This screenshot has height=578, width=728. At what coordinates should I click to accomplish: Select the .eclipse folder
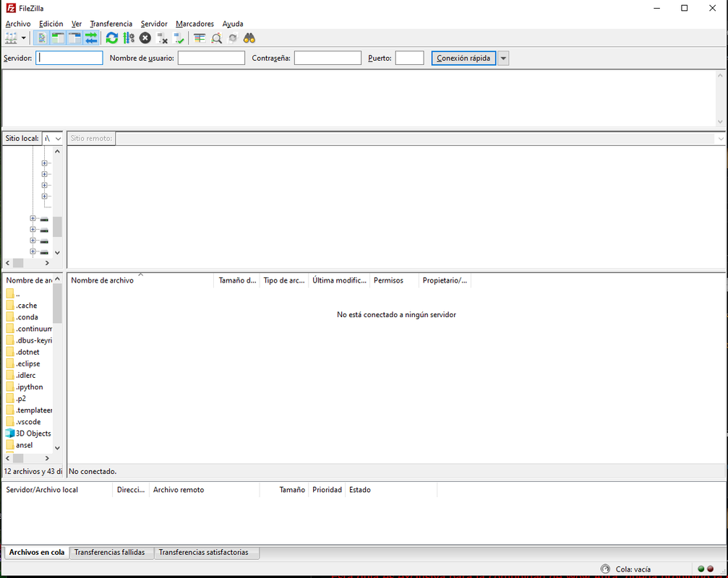tap(28, 363)
